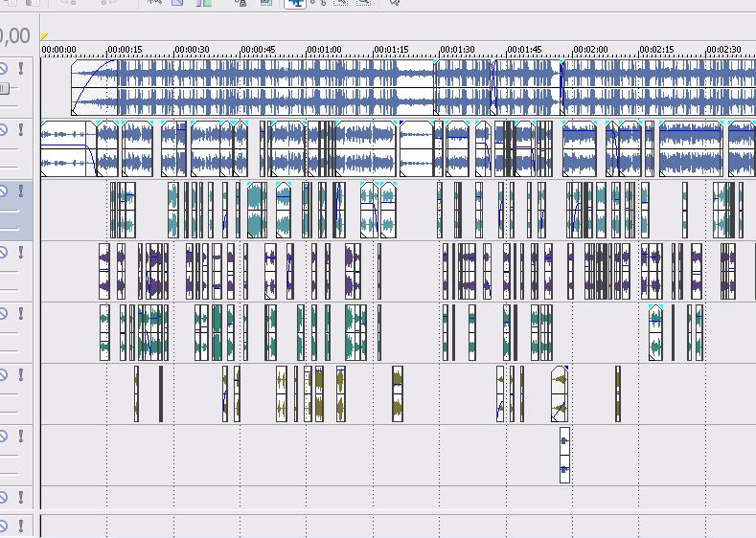This screenshot has width=756, height=538.
Task: Solo the sixth audio track with olive clips
Action: point(21,374)
